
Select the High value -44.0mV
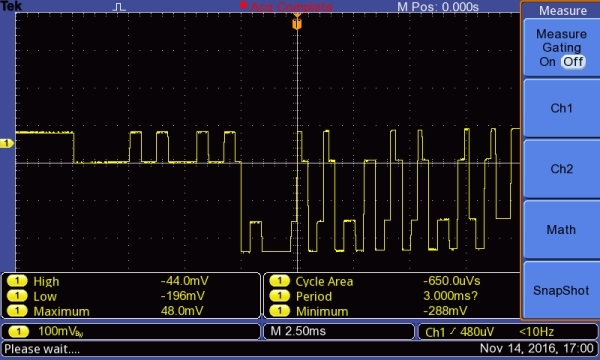[185, 281]
